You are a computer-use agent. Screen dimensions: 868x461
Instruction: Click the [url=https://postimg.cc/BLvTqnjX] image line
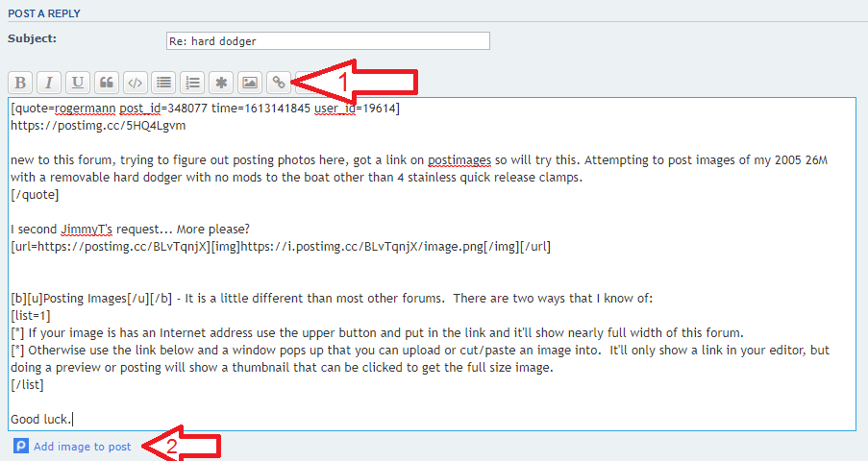coord(281,247)
